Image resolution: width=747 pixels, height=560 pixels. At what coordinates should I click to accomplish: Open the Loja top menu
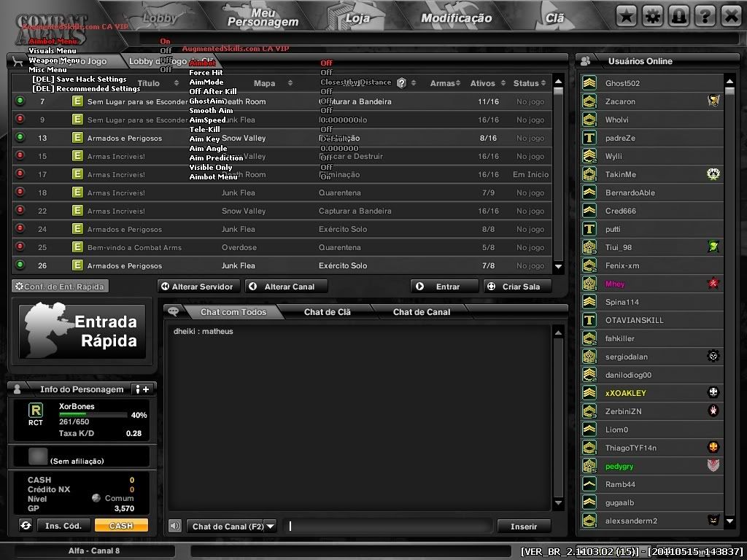(357, 18)
